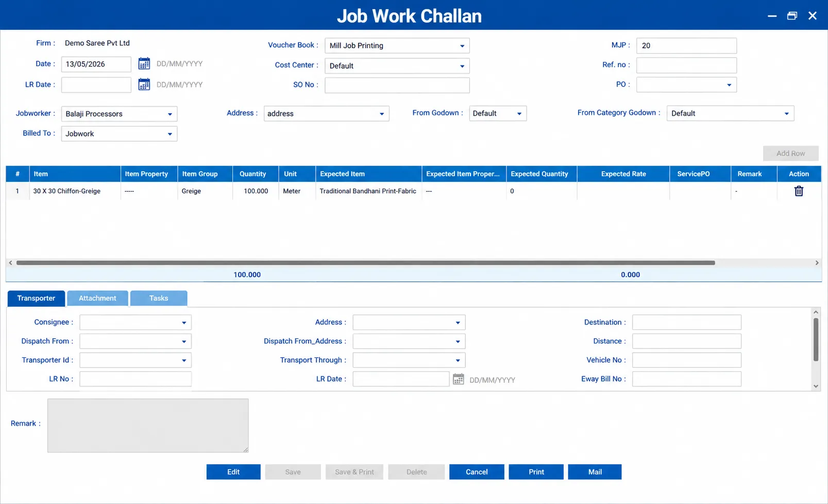
Task: Expand the From Category Godown dropdown
Action: (x=730, y=113)
